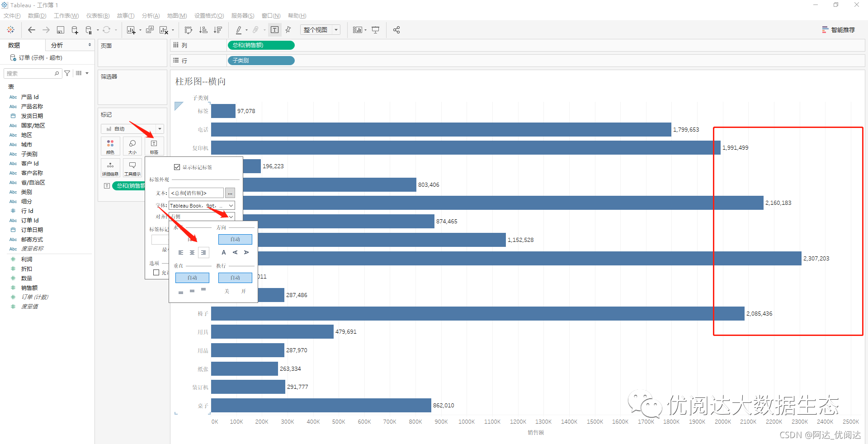This screenshot has height=444, width=868.
Task: Toggle 显示标记标签 checkbox
Action: click(177, 167)
